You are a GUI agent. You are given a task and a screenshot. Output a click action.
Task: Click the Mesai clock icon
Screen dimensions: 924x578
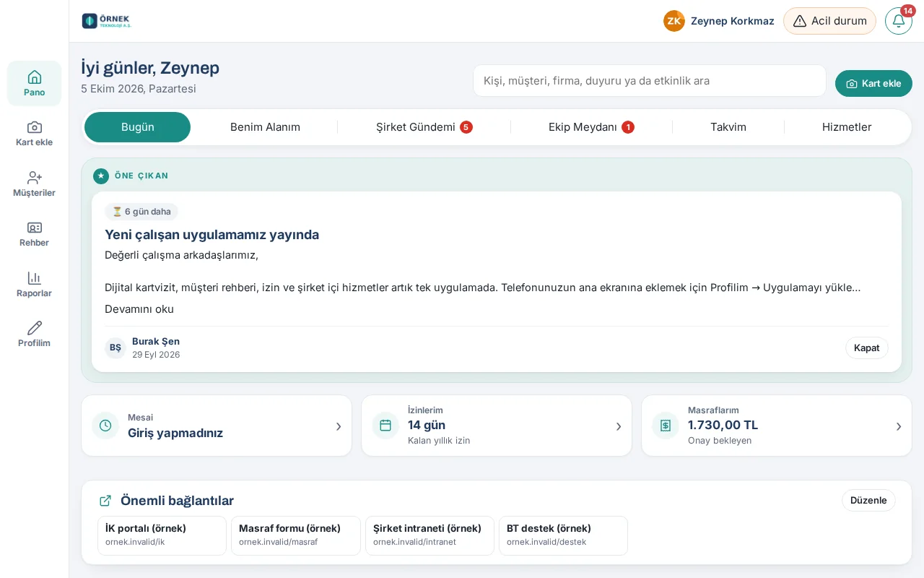click(x=105, y=426)
